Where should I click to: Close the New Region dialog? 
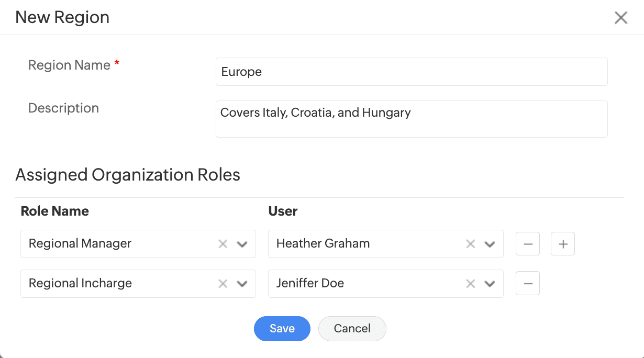[x=620, y=18]
